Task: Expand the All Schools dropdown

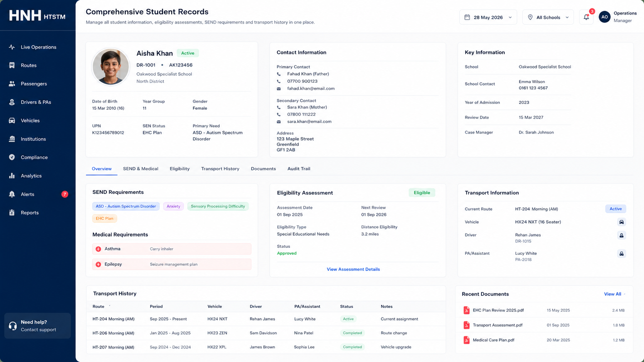Action: [548, 17]
